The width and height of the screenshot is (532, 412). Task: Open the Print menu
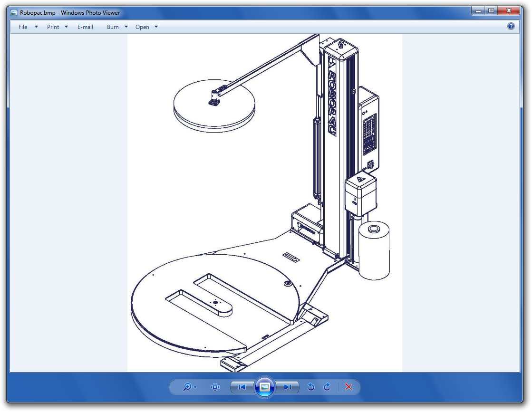(x=53, y=27)
